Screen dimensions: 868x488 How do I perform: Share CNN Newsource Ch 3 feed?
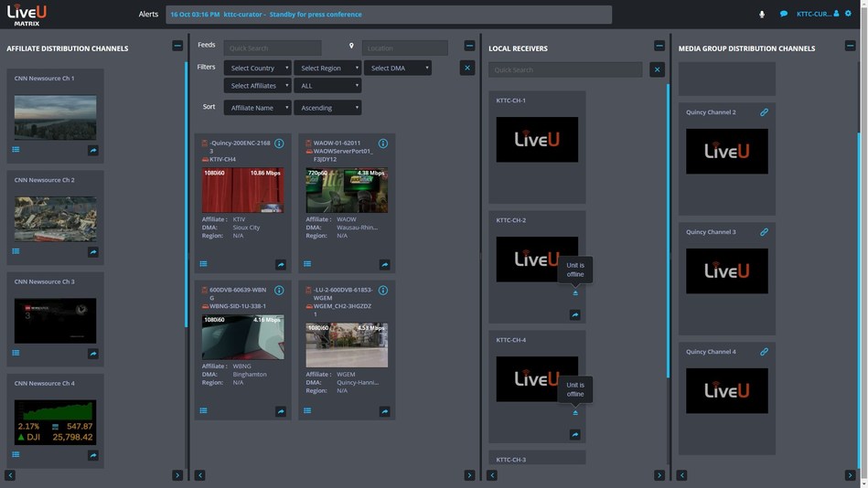click(93, 354)
